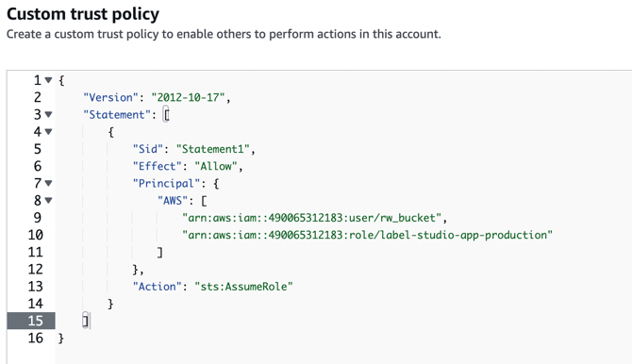Click the label-studio-app-production role ARN string
This screenshot has width=632, height=364.
(x=367, y=235)
